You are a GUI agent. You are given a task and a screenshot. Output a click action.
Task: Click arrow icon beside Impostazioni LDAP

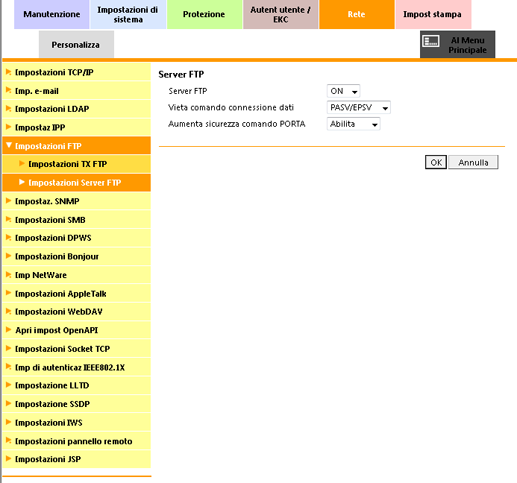[x=9, y=108]
